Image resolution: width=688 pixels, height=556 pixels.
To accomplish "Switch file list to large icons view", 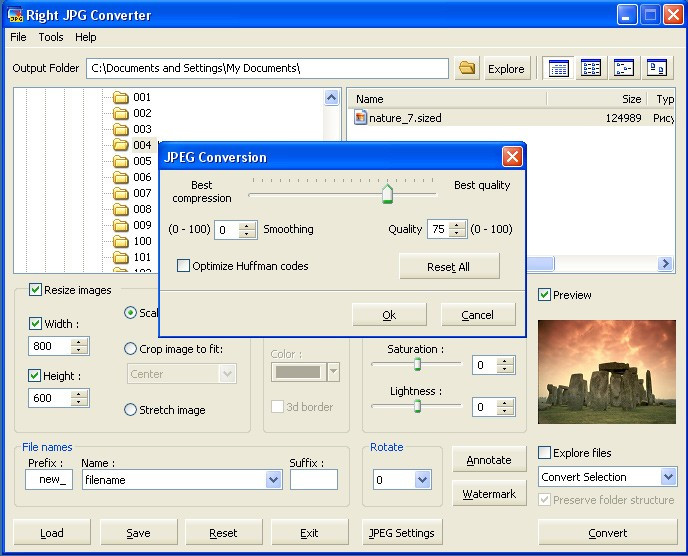I will click(x=657, y=68).
